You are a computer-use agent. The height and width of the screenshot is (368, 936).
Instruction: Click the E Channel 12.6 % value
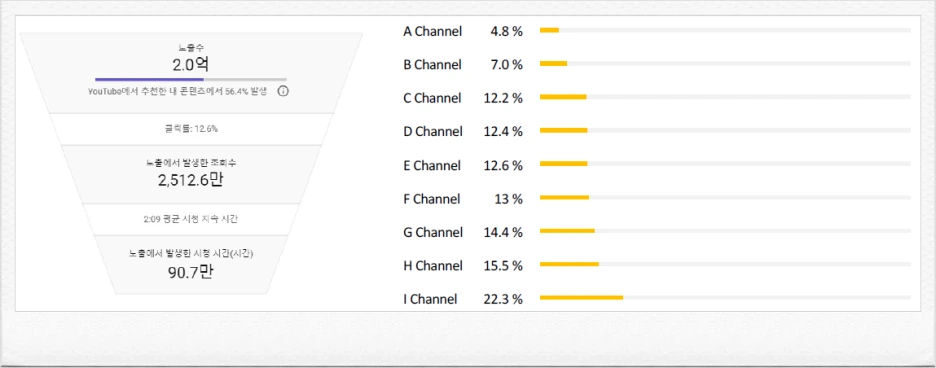click(503, 165)
